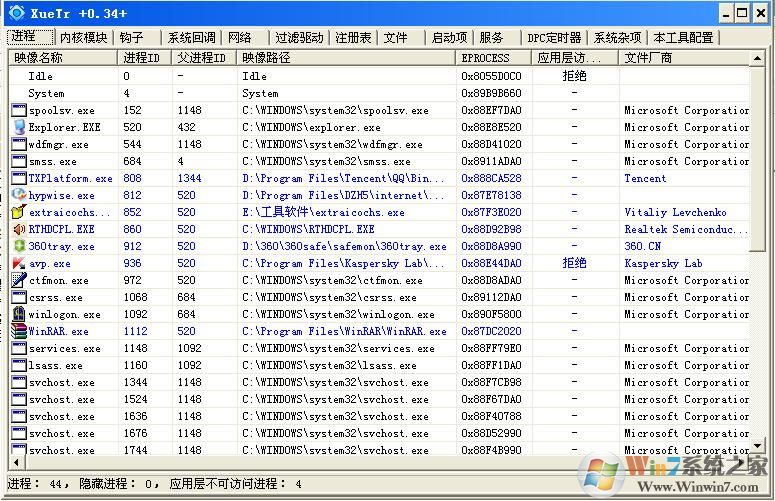The height and width of the screenshot is (501, 775).
Task: Click the vertical scrollbar up arrow
Action: coord(757,58)
